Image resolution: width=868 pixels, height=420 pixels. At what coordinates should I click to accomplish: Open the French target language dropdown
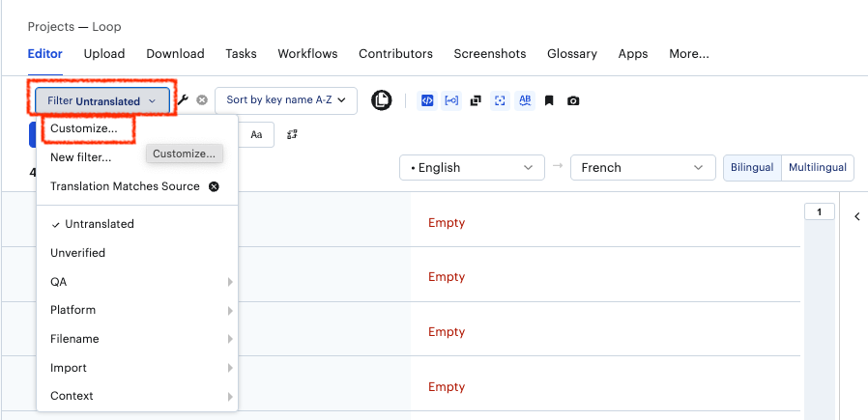(643, 167)
